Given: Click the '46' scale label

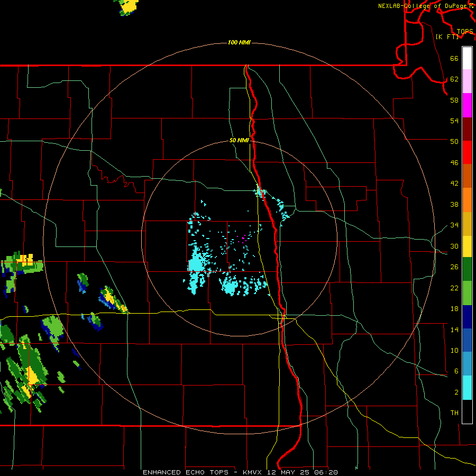Looking at the screenshot, I should pos(454,162).
